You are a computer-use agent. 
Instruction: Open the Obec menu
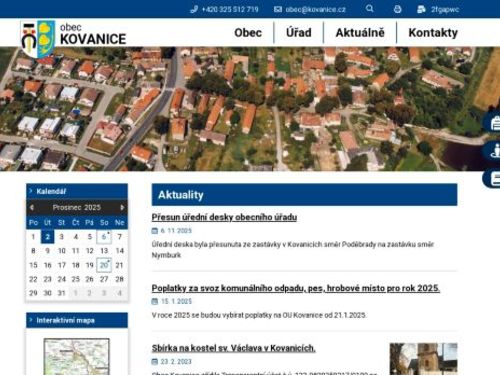click(248, 33)
